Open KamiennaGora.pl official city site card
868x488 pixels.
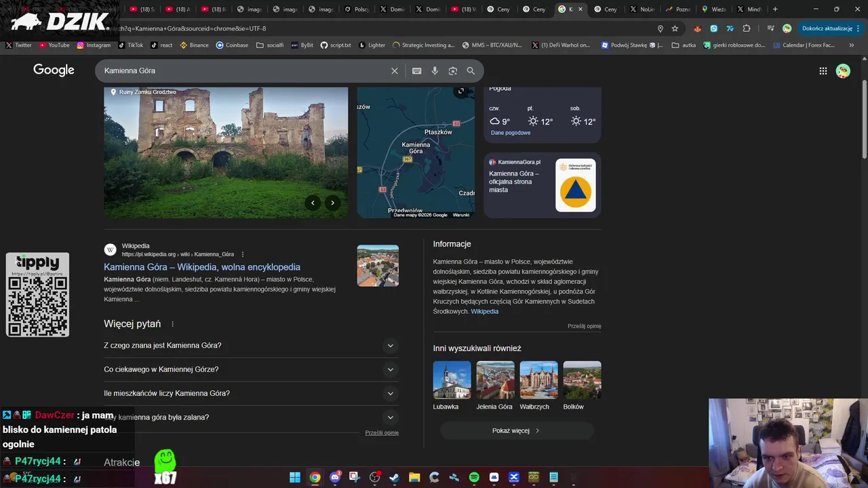pos(542,186)
